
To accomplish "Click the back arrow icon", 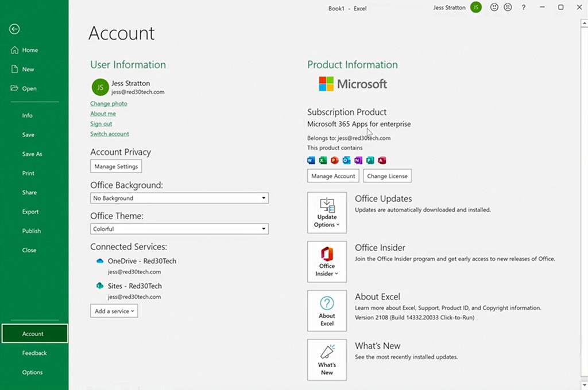I will tap(15, 29).
